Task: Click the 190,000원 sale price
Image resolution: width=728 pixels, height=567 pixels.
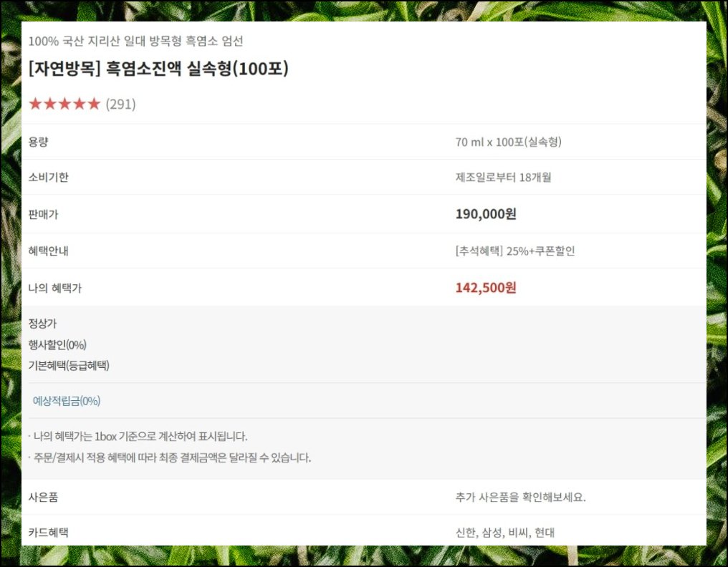Action: tap(486, 214)
